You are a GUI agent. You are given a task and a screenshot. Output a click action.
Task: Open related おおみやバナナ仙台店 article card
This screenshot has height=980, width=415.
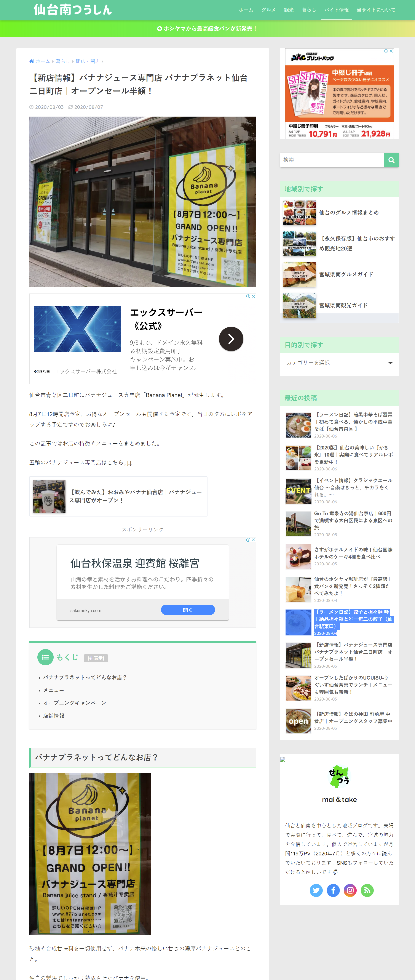click(x=118, y=496)
